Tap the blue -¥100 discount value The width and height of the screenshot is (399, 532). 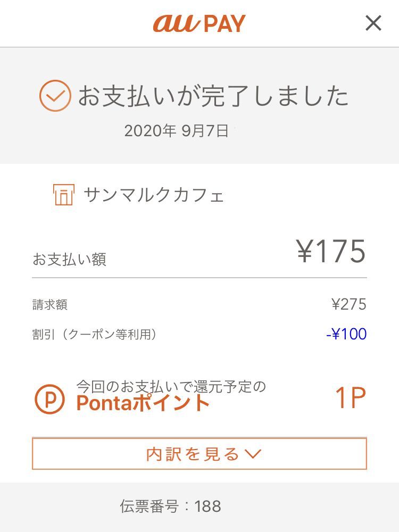(x=346, y=334)
